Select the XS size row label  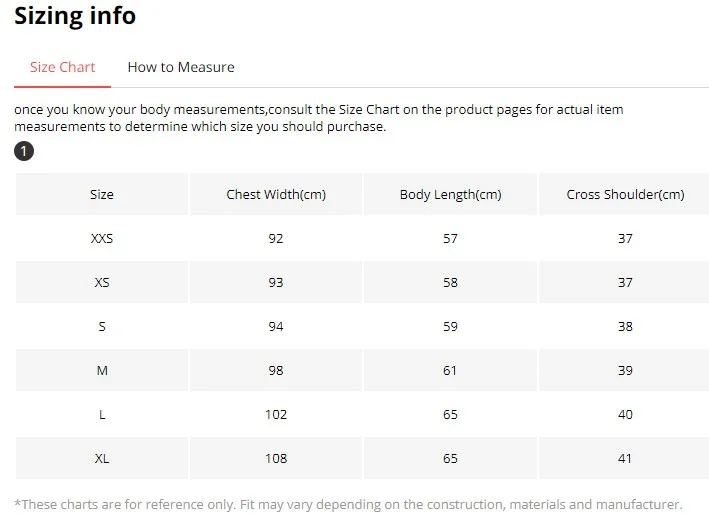(x=102, y=282)
